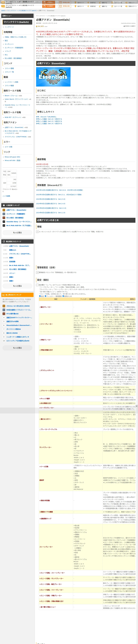Open Bloom（ブルーム） in the sidebar
Viewport: 138px width, 644px height.
[x=11, y=96]
